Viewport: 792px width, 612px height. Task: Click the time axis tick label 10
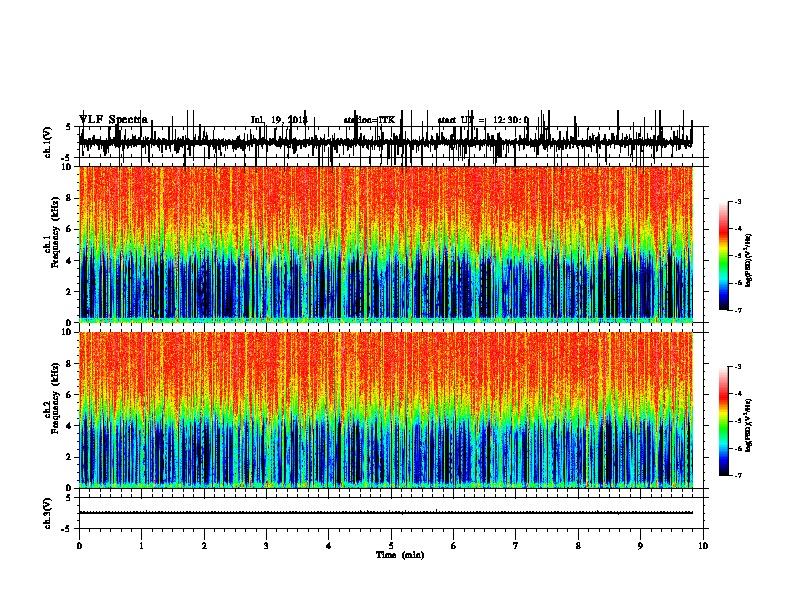coord(703,546)
